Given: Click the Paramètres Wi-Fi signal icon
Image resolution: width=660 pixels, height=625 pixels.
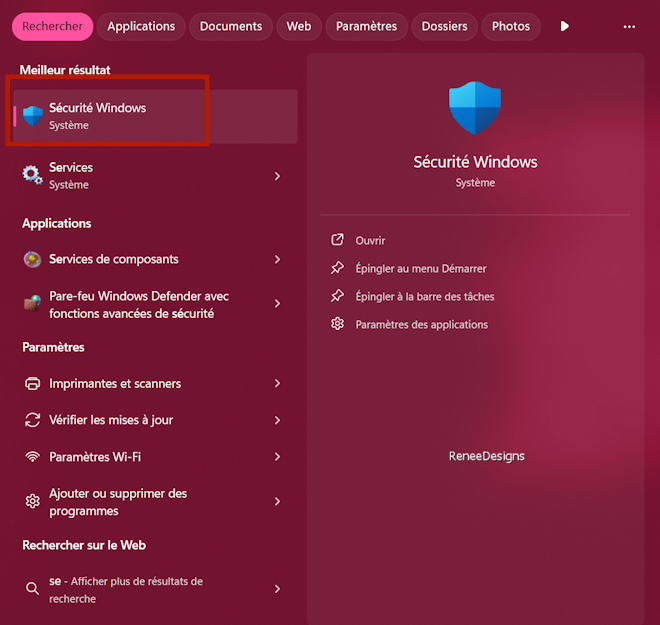Looking at the screenshot, I should pos(33,457).
